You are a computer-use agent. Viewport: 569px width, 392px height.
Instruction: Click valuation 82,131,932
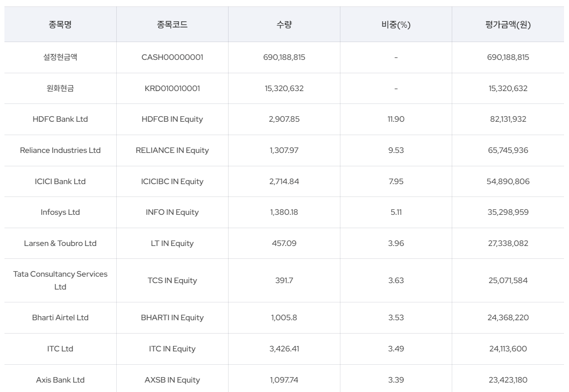click(x=508, y=119)
